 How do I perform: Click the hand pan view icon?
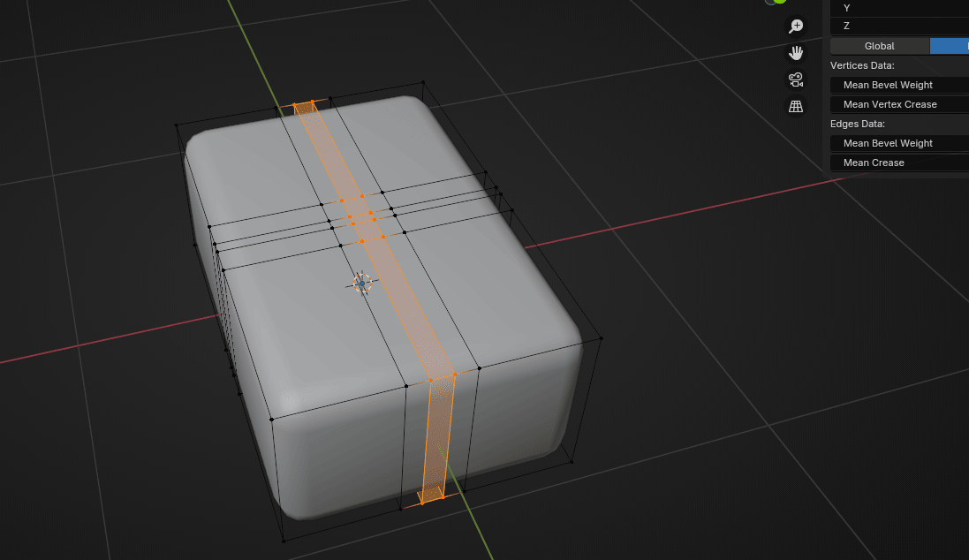796,53
